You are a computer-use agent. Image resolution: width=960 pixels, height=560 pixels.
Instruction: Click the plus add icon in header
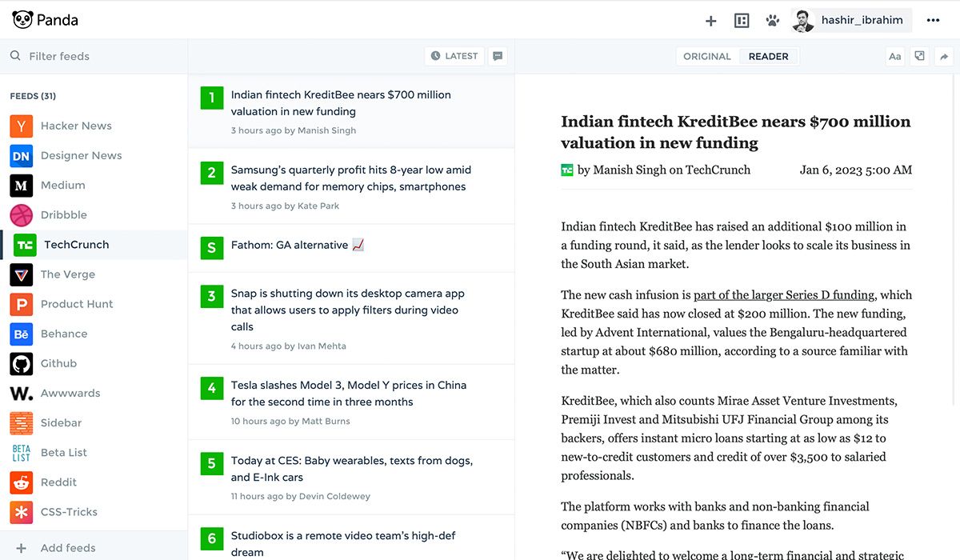click(x=710, y=21)
